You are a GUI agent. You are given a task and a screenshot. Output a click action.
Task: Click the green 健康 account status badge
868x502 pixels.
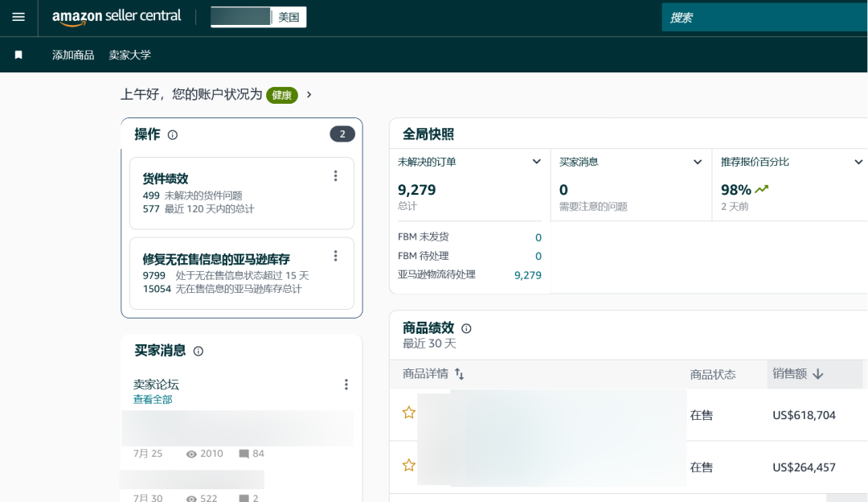click(282, 95)
